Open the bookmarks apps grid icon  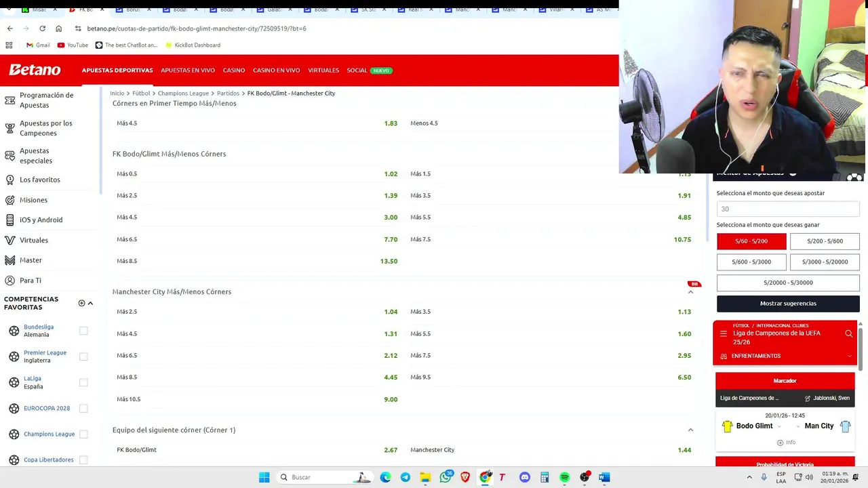(9, 45)
